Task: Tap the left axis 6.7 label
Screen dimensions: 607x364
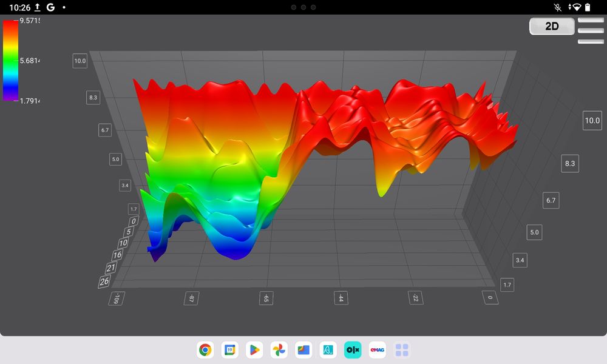Action: tap(105, 130)
